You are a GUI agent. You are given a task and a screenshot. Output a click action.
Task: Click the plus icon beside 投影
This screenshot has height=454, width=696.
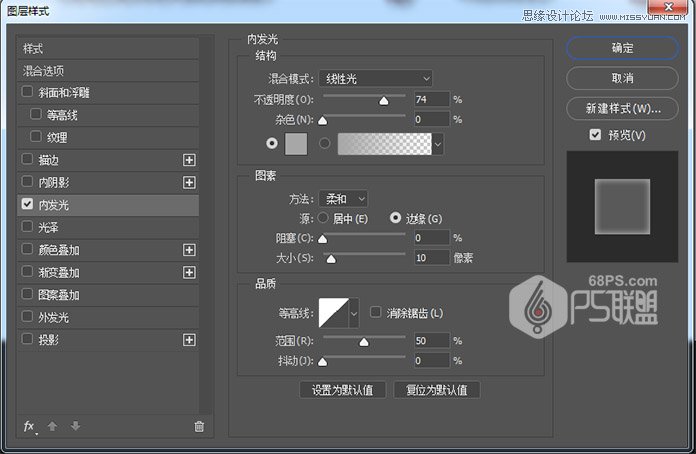click(189, 340)
